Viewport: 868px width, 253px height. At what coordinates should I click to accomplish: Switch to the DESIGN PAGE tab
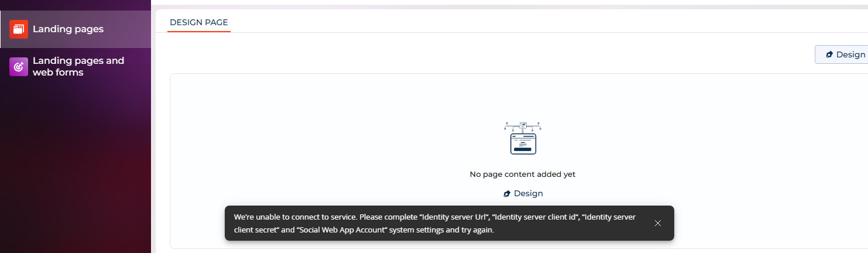pos(199,22)
